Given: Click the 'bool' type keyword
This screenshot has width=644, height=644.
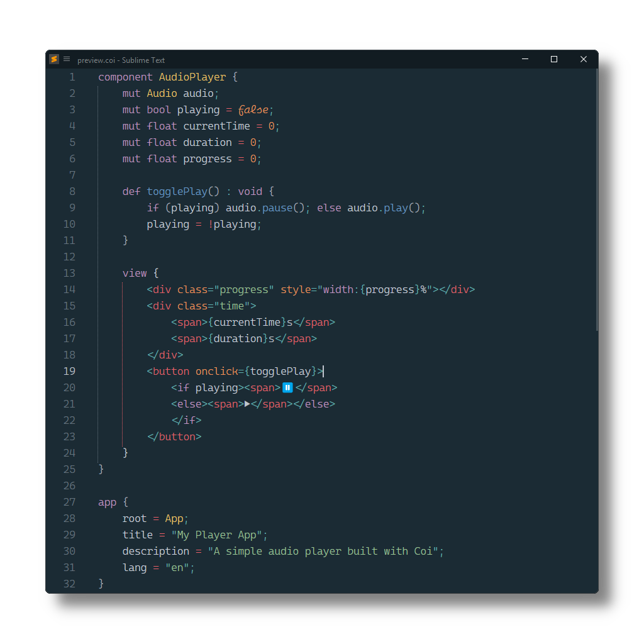Looking at the screenshot, I should tap(159, 109).
